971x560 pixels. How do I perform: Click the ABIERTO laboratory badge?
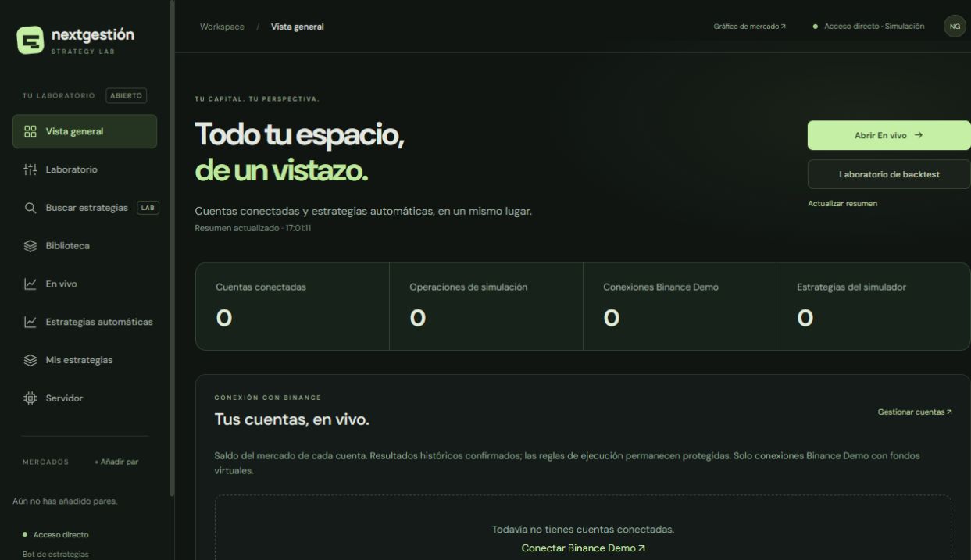coord(126,96)
